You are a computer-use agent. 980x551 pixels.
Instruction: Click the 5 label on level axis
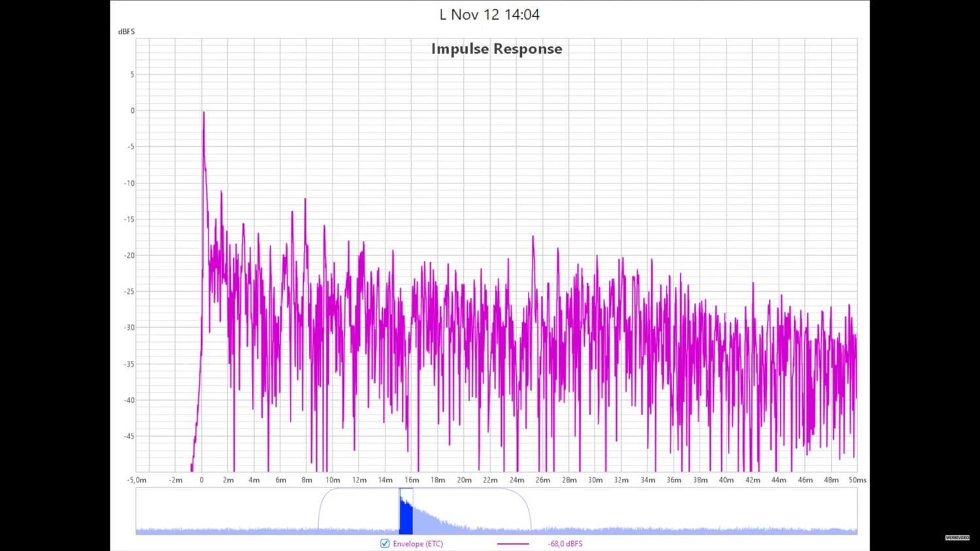coord(132,74)
